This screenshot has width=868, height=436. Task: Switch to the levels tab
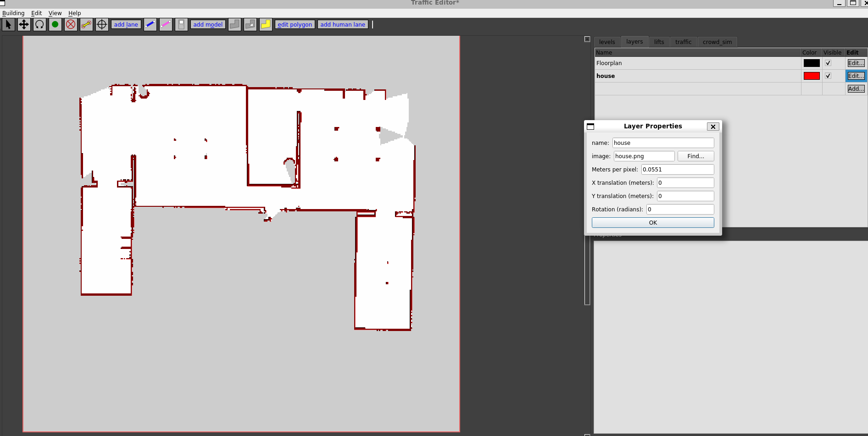607,42
